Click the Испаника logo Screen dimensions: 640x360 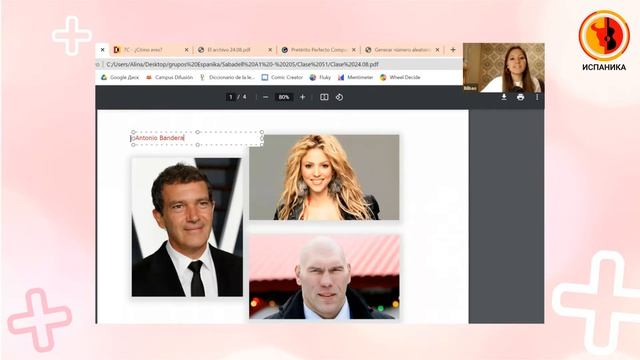coord(604,41)
